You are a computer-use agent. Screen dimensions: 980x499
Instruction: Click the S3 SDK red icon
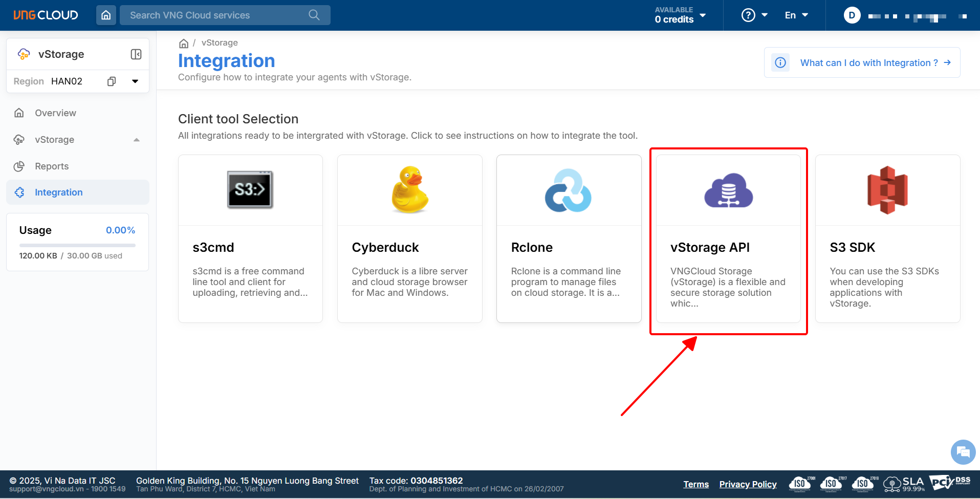[887, 190]
